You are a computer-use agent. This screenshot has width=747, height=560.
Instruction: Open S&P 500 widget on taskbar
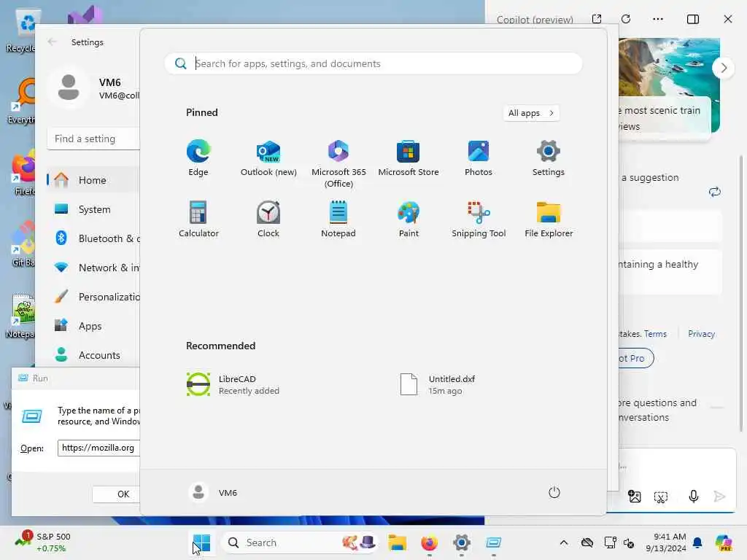43,542
